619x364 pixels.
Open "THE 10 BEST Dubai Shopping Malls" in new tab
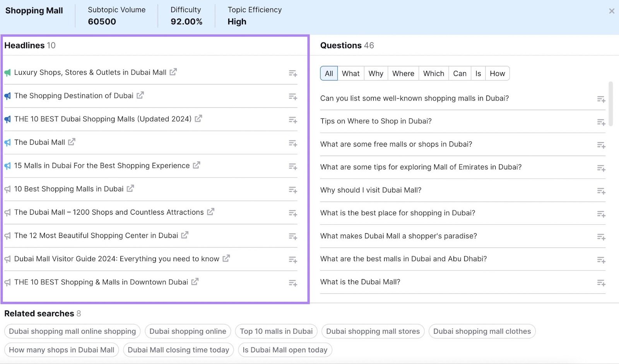(x=198, y=119)
